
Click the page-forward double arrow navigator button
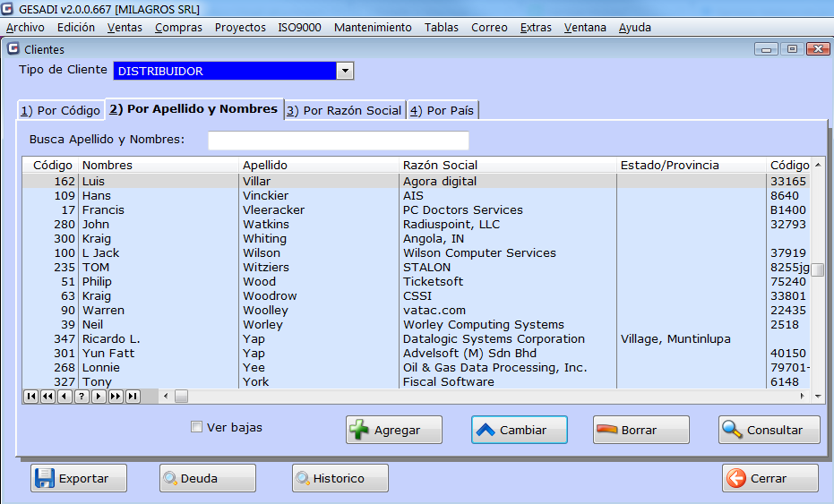point(116,397)
